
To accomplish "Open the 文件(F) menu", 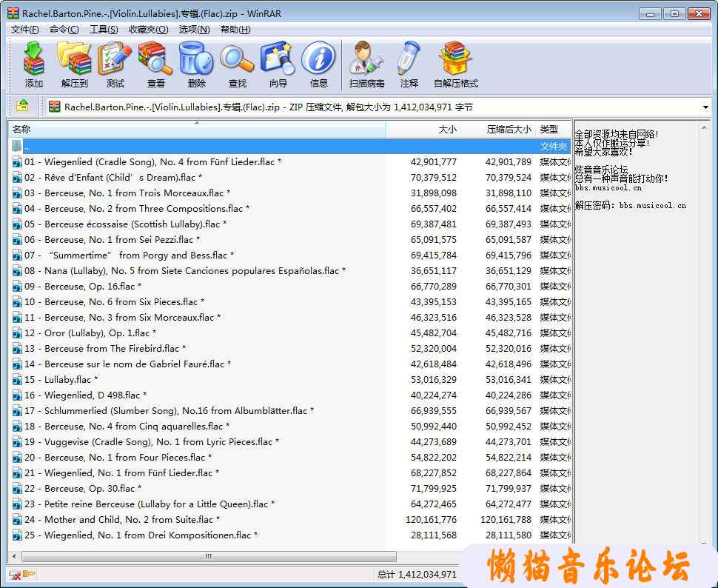I will click(x=24, y=30).
